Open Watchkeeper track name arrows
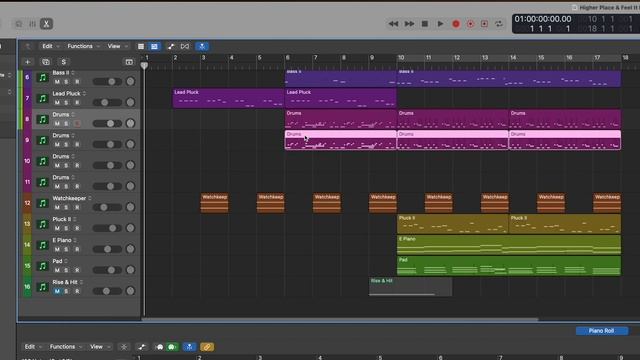 click(90, 198)
